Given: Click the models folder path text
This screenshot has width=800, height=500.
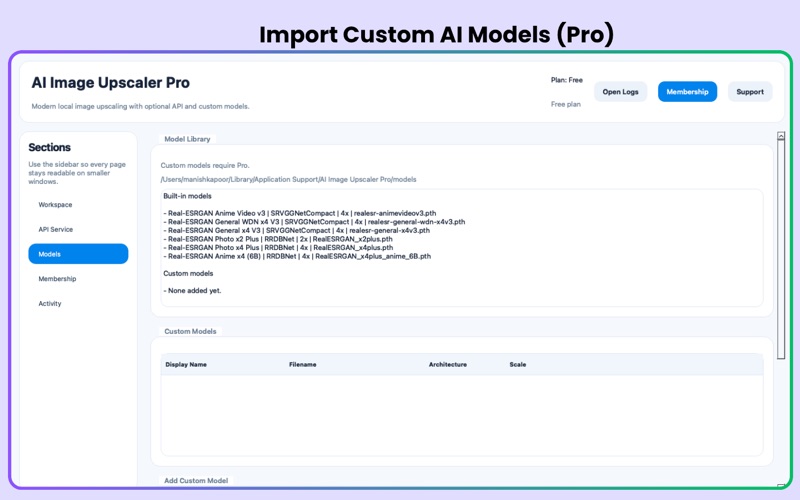Looking at the screenshot, I should coord(288,180).
